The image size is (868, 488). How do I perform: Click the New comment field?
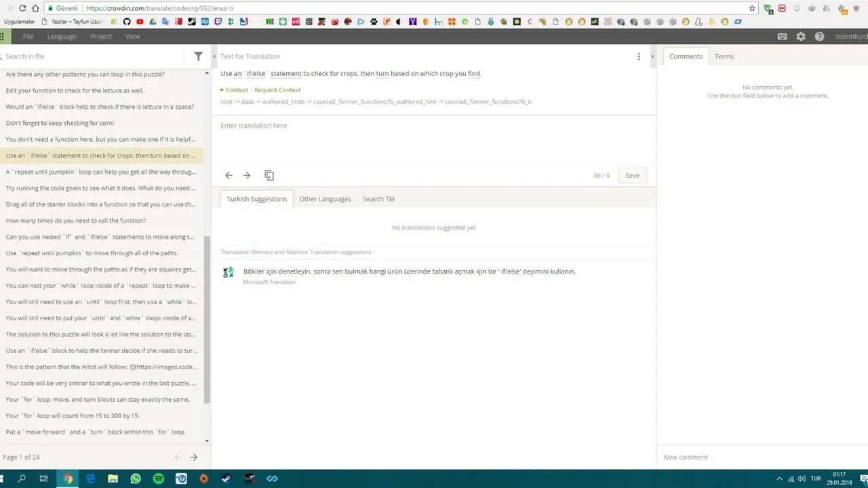(762, 457)
